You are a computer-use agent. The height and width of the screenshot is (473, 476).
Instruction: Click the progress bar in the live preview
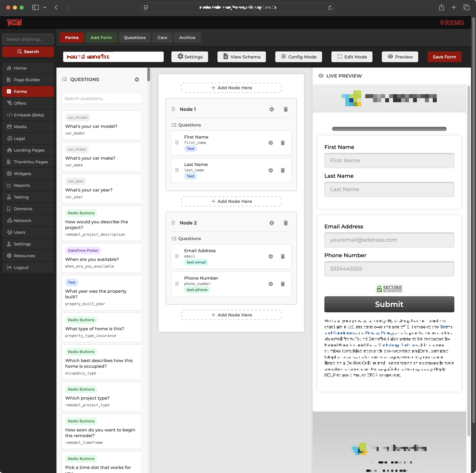(389, 129)
